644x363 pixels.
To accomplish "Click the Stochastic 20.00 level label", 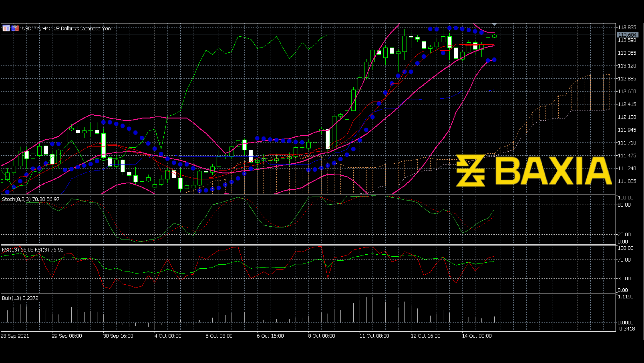I will 624,234.
